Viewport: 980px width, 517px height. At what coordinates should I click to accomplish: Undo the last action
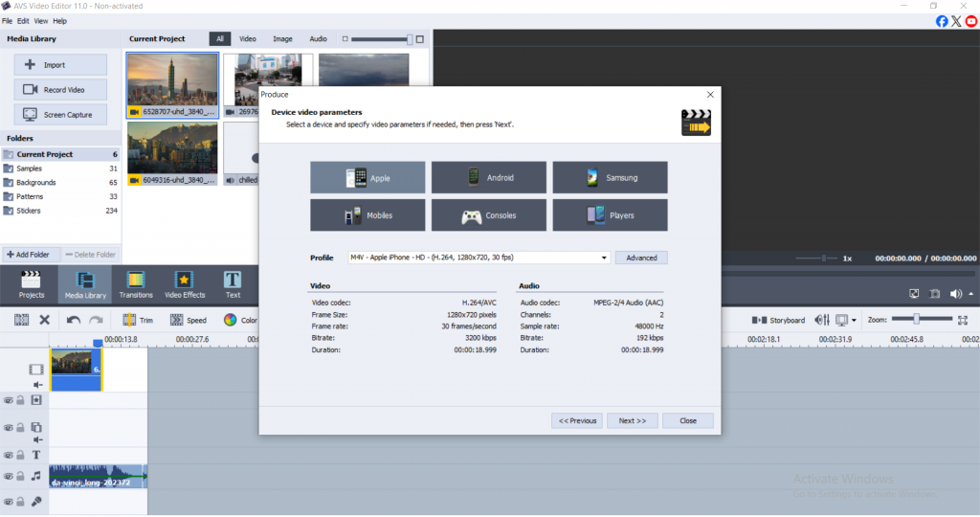73,320
